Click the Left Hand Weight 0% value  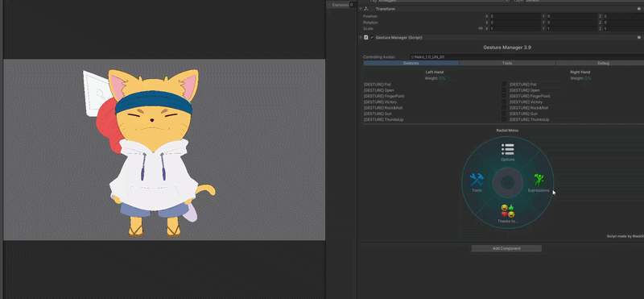point(441,78)
